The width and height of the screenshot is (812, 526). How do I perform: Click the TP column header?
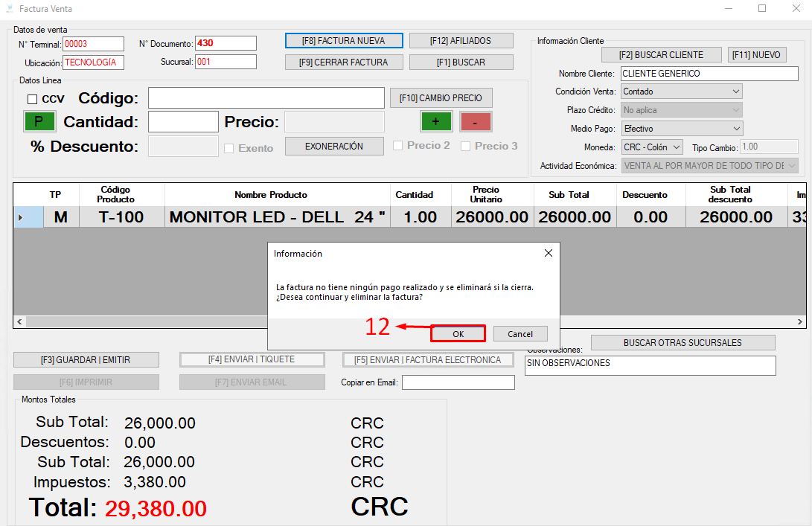click(x=55, y=195)
